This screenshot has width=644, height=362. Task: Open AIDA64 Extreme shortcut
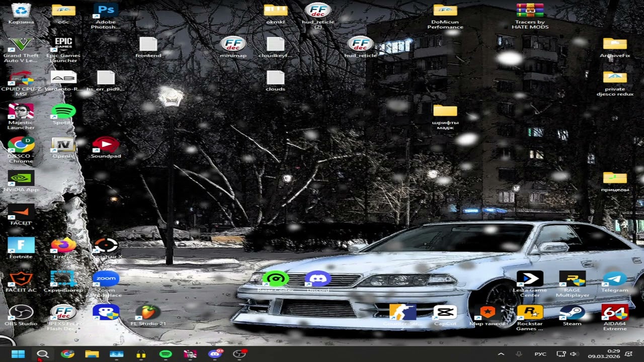click(x=615, y=318)
